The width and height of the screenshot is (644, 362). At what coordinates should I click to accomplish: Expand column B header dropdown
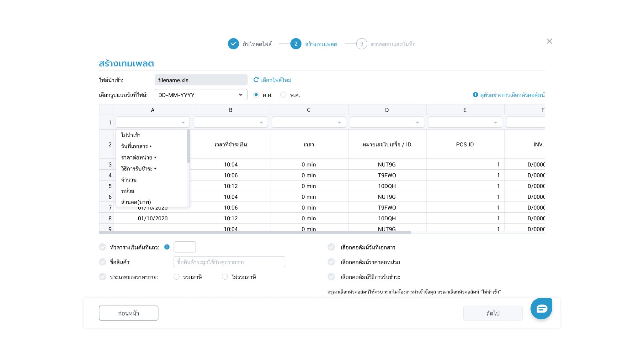pos(231,122)
